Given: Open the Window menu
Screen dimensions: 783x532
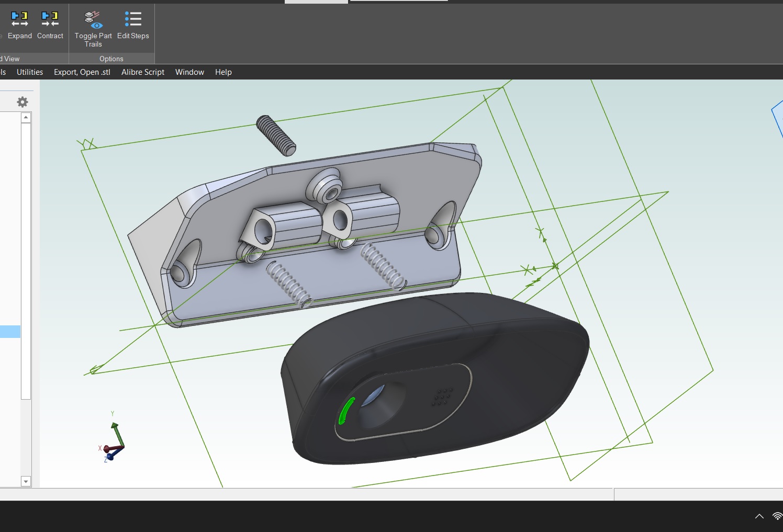Looking at the screenshot, I should (x=189, y=72).
